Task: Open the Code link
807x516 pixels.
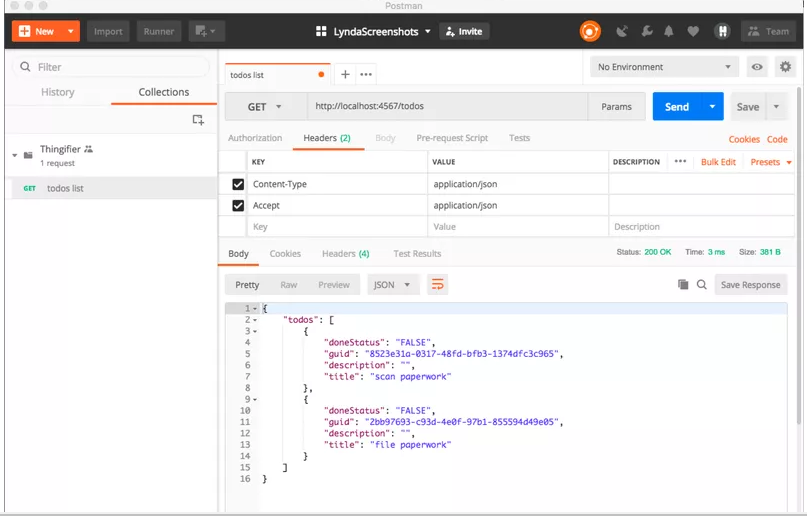Action: click(x=777, y=139)
